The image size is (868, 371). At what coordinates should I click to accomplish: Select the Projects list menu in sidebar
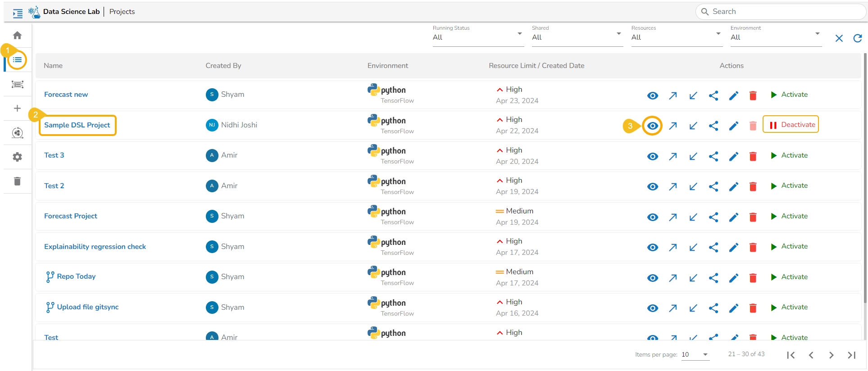(17, 60)
